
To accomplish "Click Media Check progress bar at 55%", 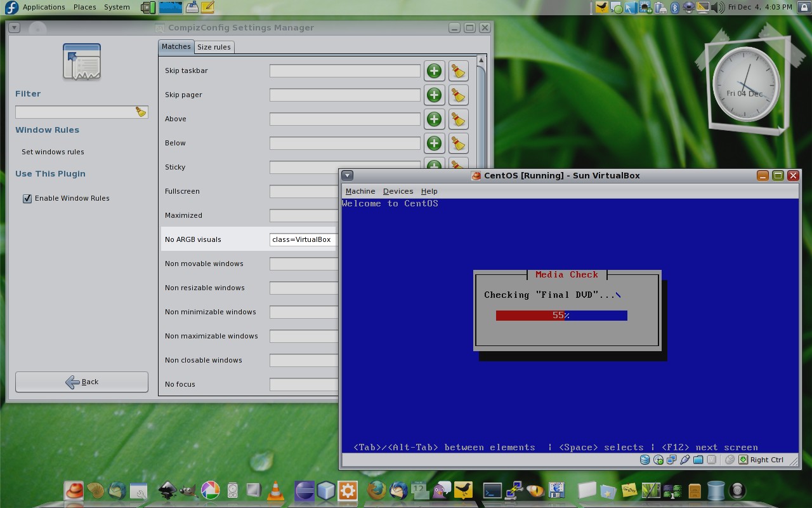I will pos(561,316).
